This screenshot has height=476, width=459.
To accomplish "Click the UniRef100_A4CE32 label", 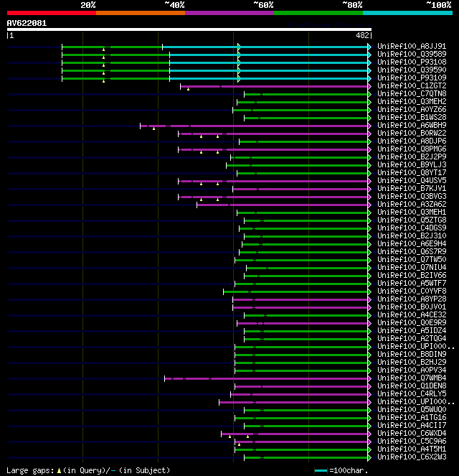I will 412,314.
